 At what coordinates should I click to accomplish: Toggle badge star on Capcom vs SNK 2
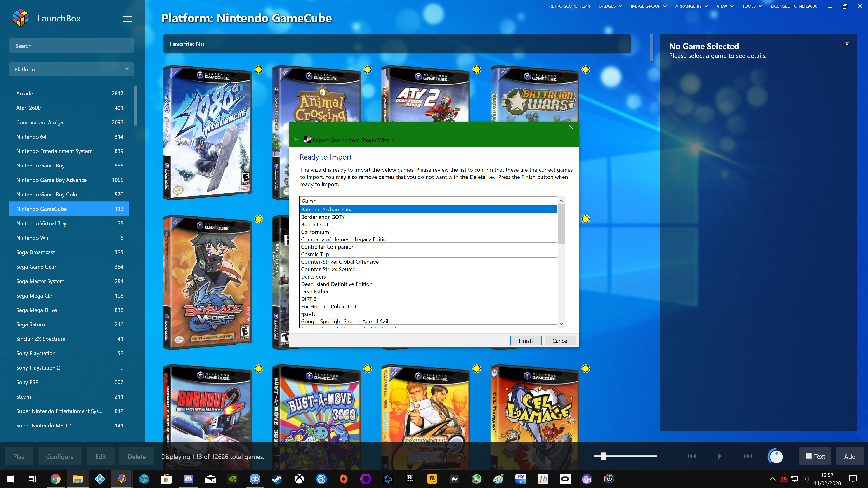pyautogui.click(x=476, y=369)
